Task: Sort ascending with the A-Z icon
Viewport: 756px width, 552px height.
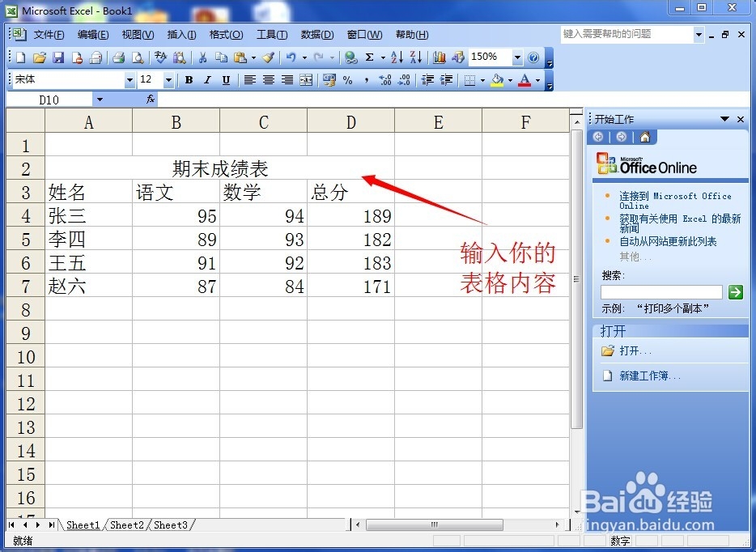Action: (x=397, y=57)
